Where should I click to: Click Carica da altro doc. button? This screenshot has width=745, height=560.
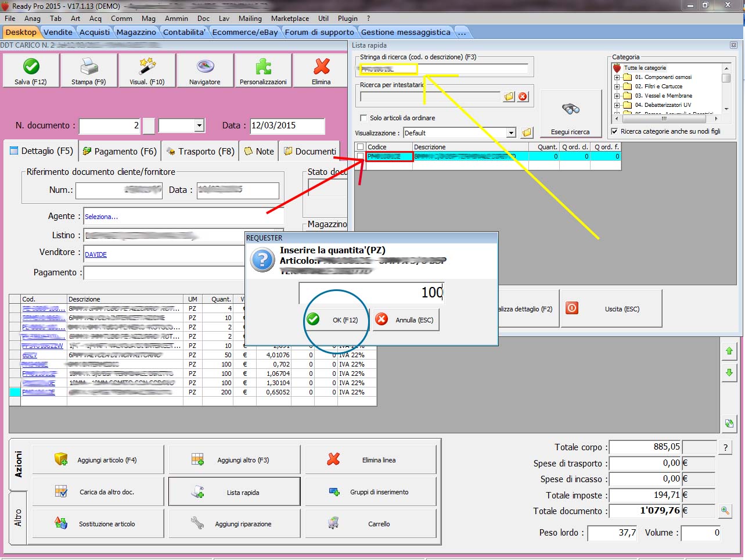pyautogui.click(x=98, y=492)
